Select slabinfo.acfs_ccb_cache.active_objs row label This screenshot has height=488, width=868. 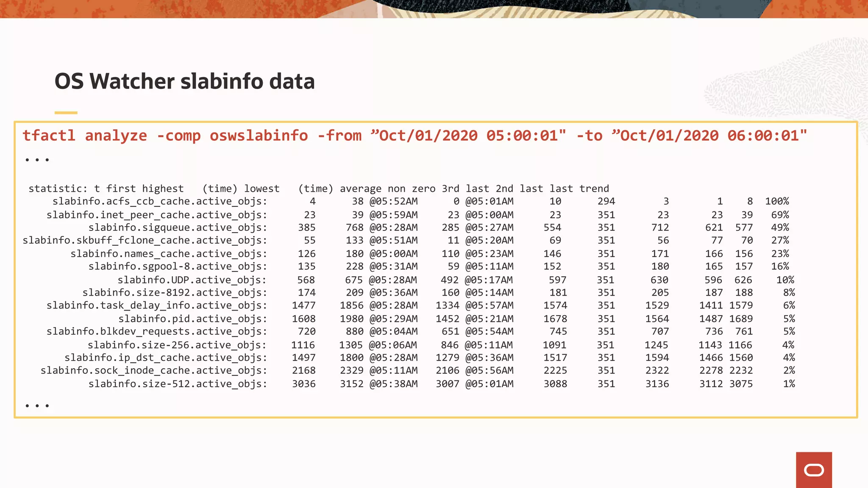coord(160,202)
